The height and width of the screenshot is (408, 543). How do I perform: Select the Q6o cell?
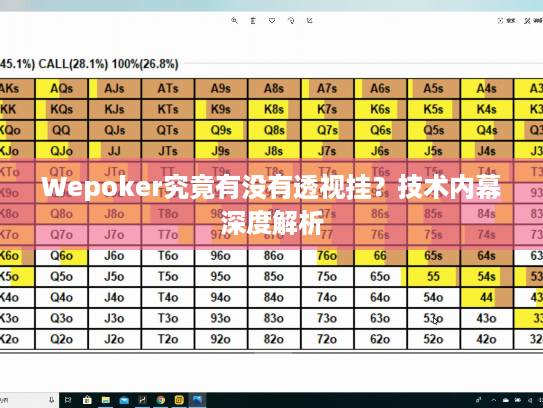[62, 256]
